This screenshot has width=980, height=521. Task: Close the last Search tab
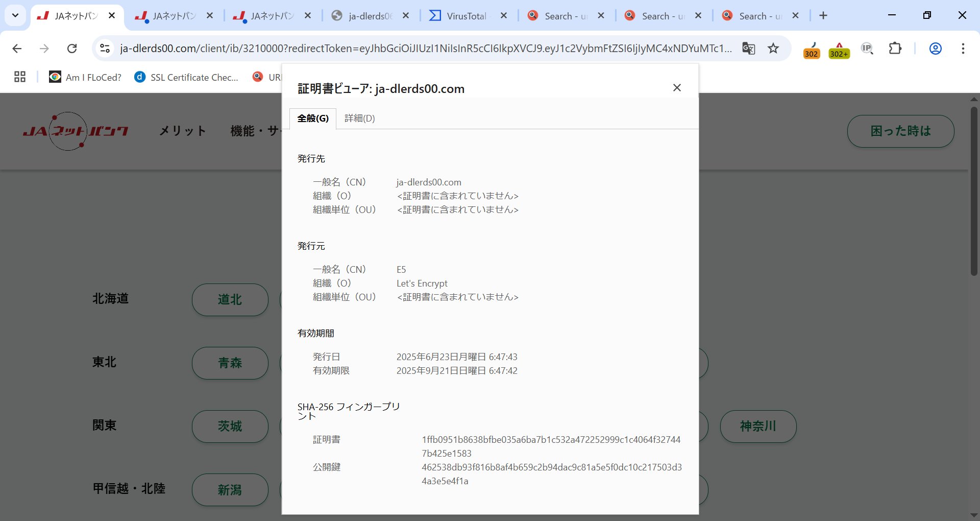click(x=795, y=16)
